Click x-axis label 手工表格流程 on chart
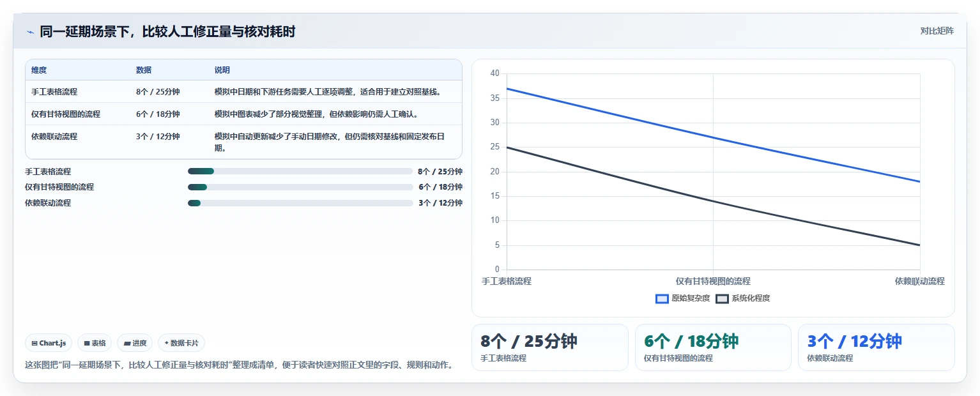 click(507, 281)
